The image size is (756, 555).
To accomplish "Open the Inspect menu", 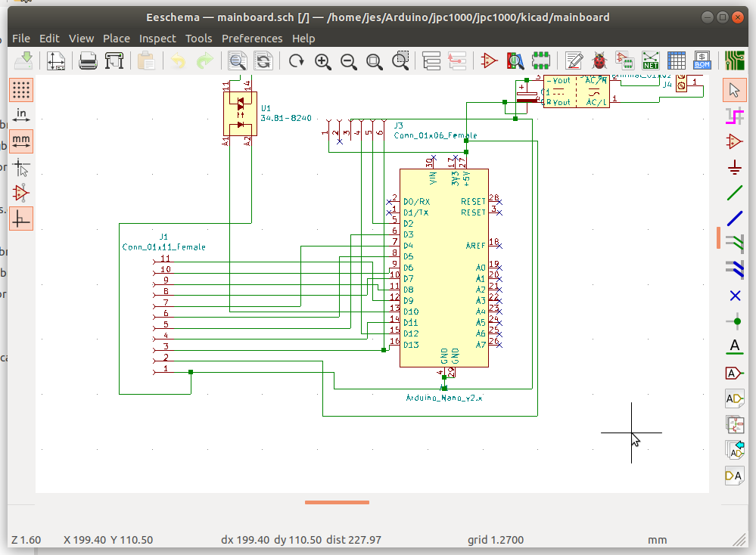I will (157, 38).
